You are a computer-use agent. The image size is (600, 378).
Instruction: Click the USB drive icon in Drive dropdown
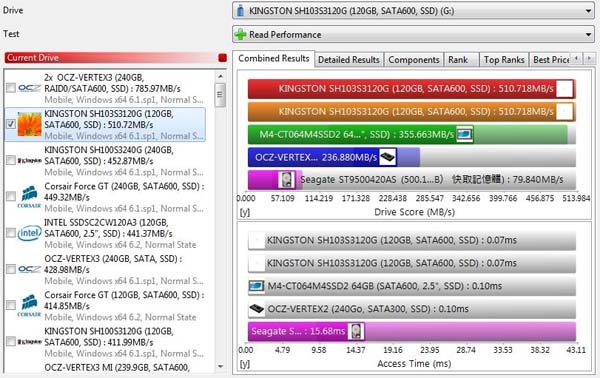coord(240,10)
